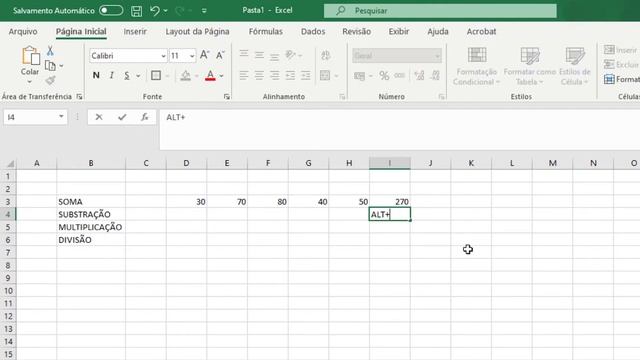Open the Arquivo menu tab
The height and width of the screenshot is (360, 640).
click(23, 31)
